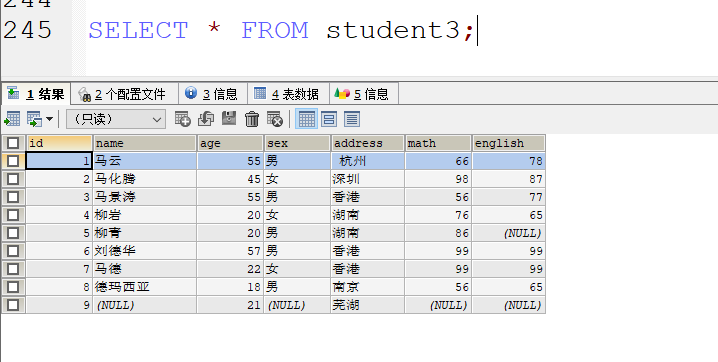The width and height of the screenshot is (718, 362).
Task: Open the (只读) read-only mode dropdown
Action: 116,119
